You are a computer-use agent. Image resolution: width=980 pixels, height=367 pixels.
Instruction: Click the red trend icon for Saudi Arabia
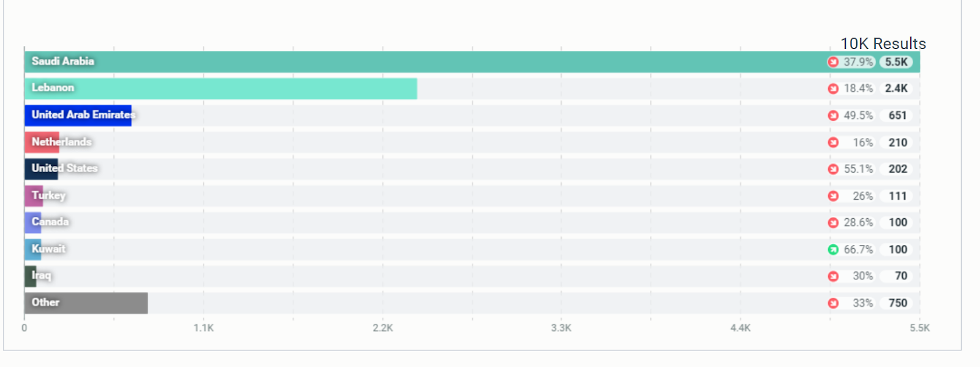pos(833,62)
